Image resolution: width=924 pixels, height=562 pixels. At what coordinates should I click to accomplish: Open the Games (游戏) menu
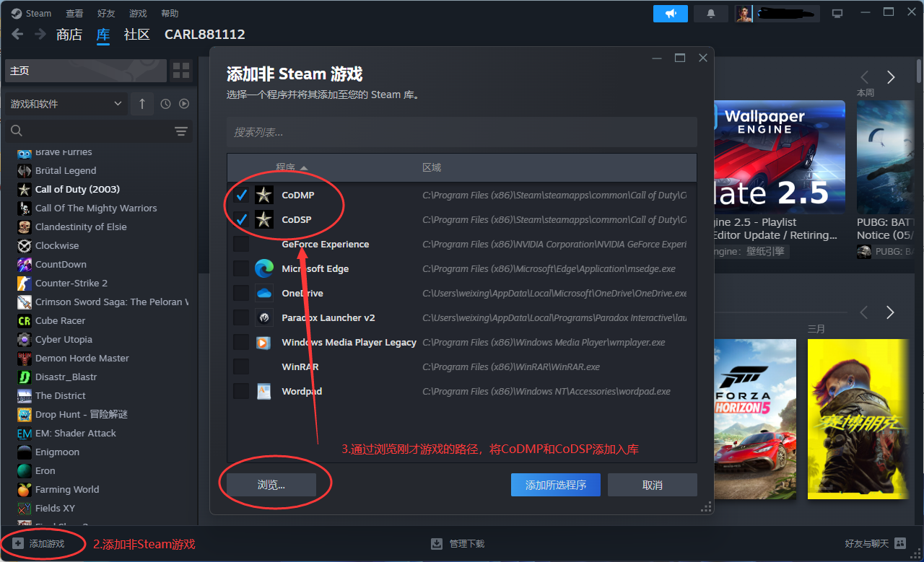[138, 13]
